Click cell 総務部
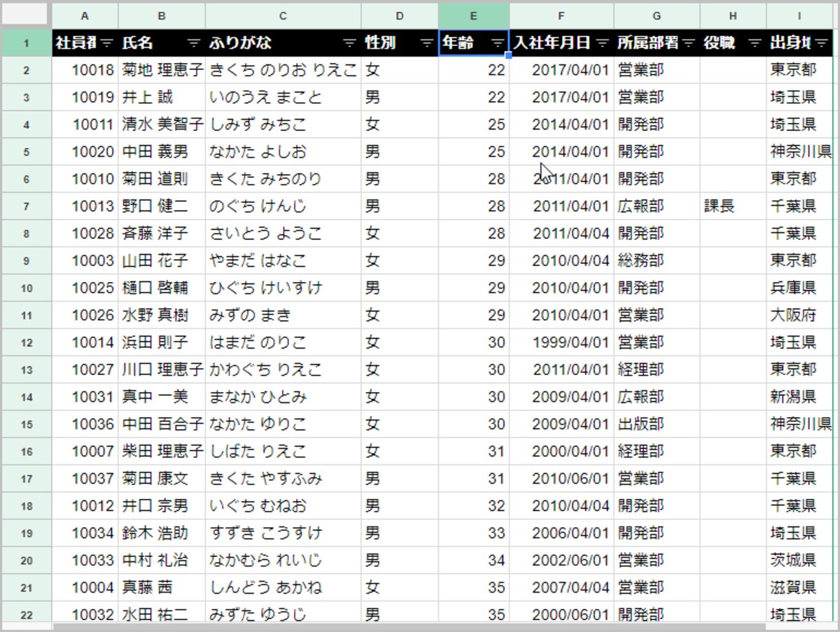 tap(657, 261)
